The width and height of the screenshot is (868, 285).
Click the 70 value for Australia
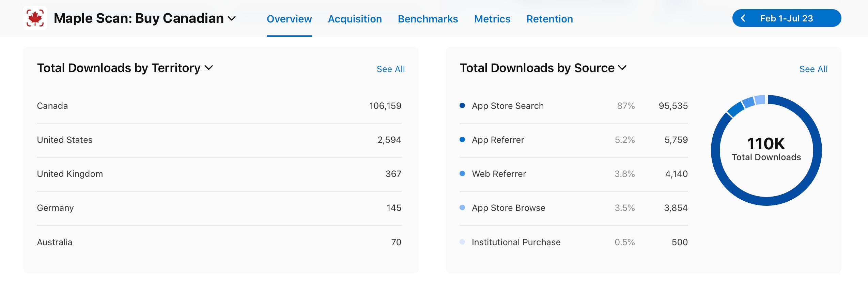coord(396,242)
